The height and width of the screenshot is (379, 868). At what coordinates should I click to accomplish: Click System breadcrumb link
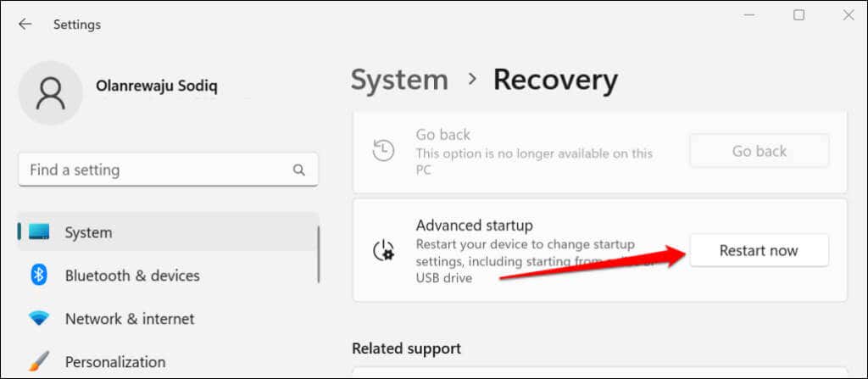pos(399,80)
